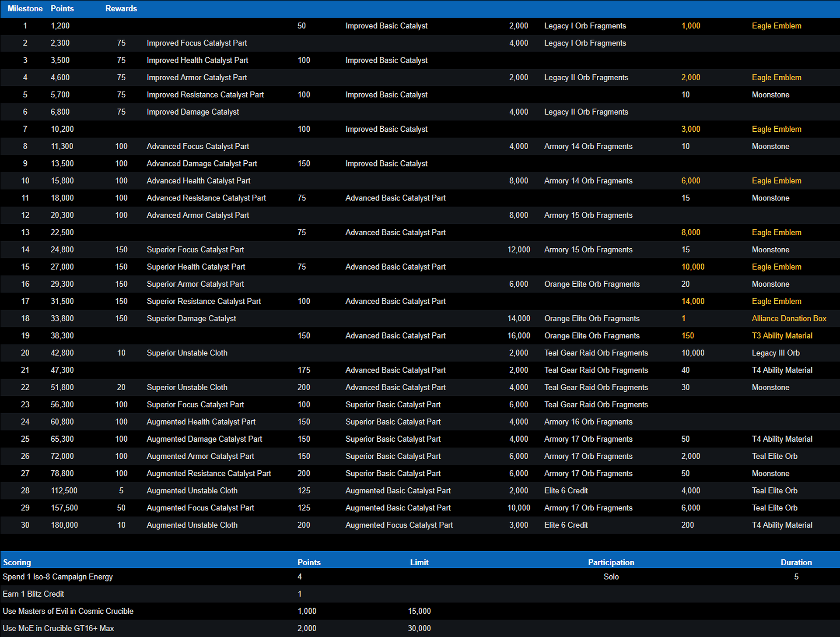Click T3 Ability Material reward
The height and width of the screenshot is (637, 840).
click(782, 336)
